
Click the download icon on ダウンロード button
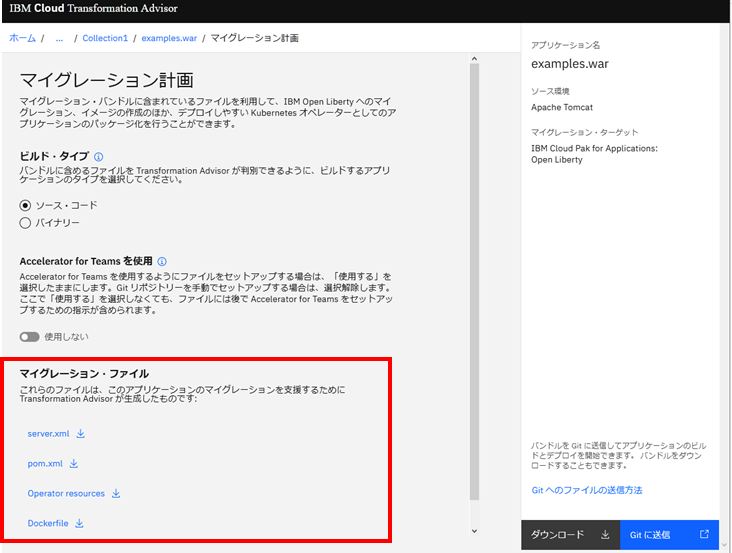[x=605, y=535]
